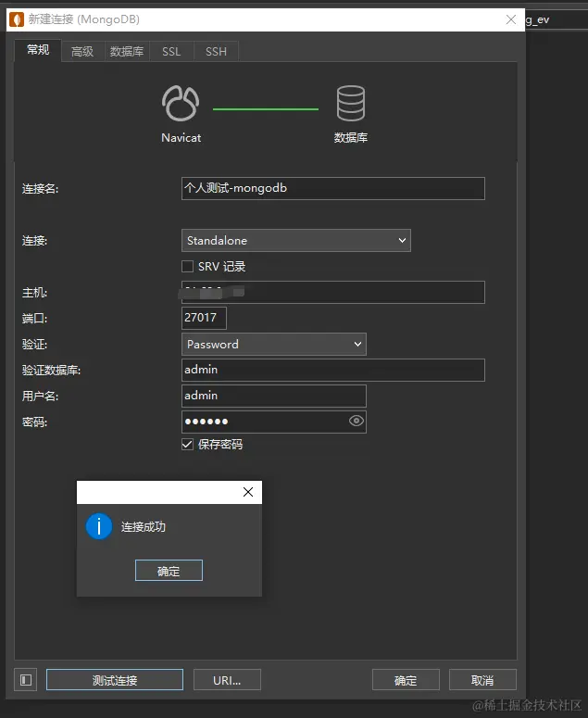Click the Navicat logo icon
This screenshot has width=588, height=718.
pos(181,103)
